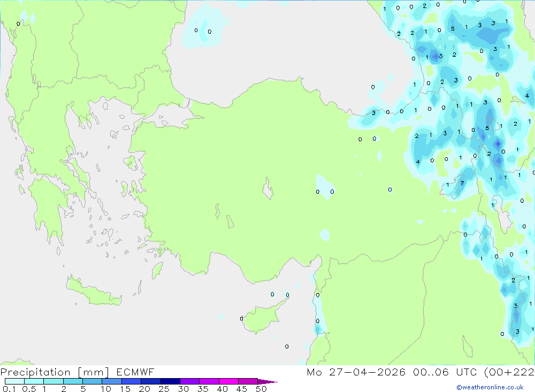Select the 20–25 mm dark navy legend swatch
The width and height of the screenshot is (535, 392).
click(x=151, y=381)
